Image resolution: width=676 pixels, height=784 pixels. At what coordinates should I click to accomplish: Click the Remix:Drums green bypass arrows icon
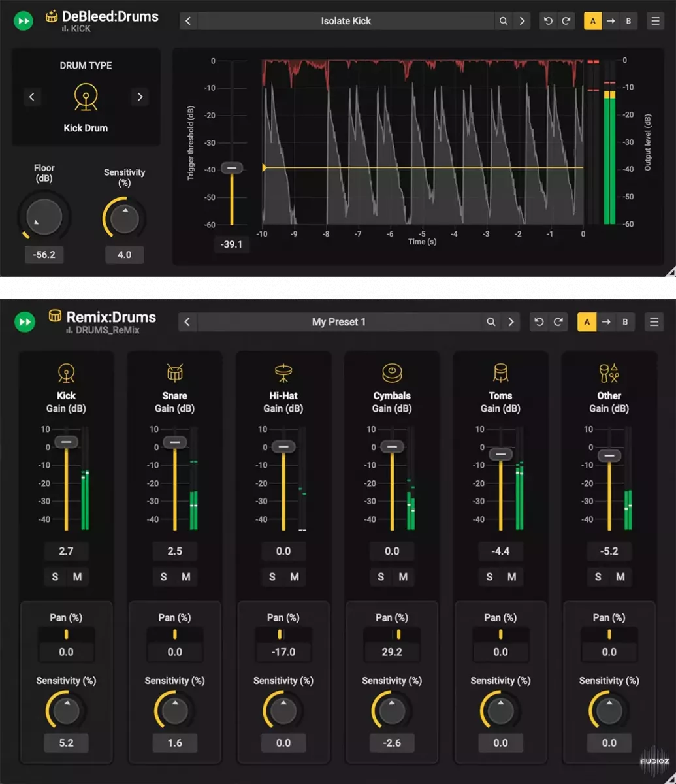(x=24, y=321)
